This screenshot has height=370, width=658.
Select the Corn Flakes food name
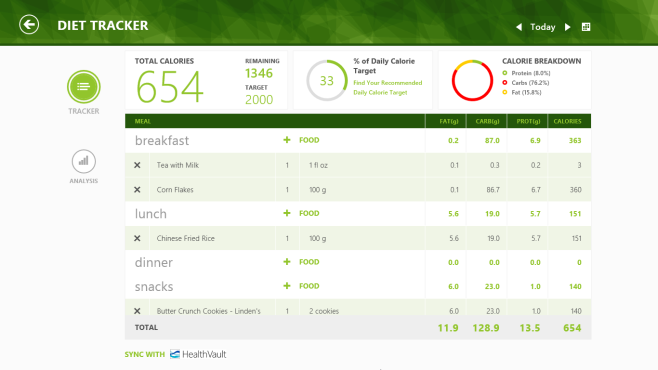click(175, 190)
